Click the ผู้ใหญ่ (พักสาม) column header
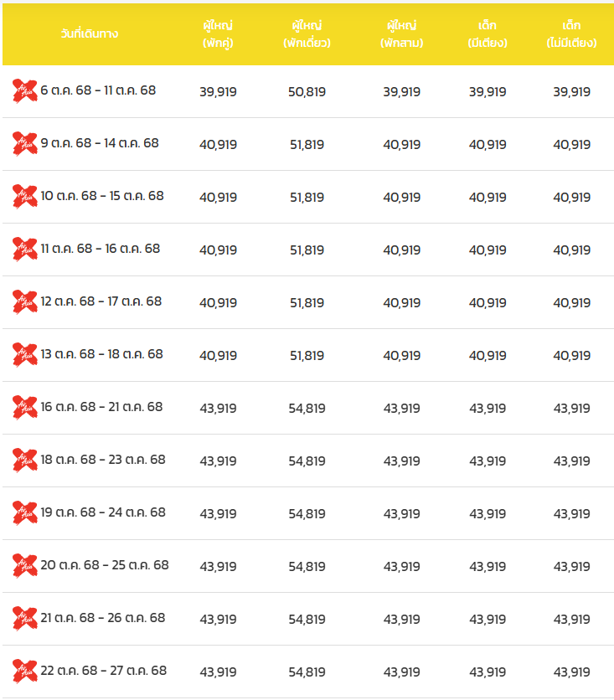This screenshot has height=700, width=614. coord(402,34)
